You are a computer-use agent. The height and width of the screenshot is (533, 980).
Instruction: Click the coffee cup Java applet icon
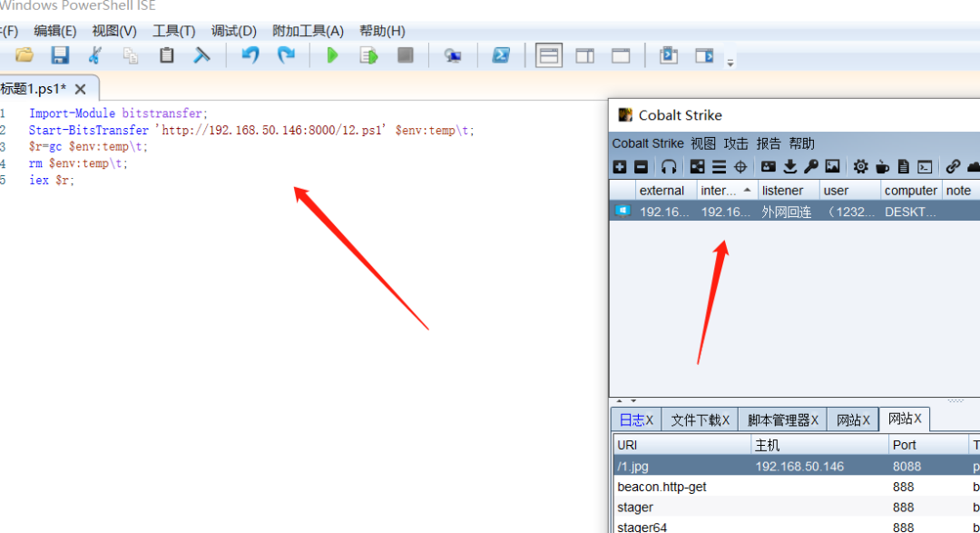pos(883,166)
